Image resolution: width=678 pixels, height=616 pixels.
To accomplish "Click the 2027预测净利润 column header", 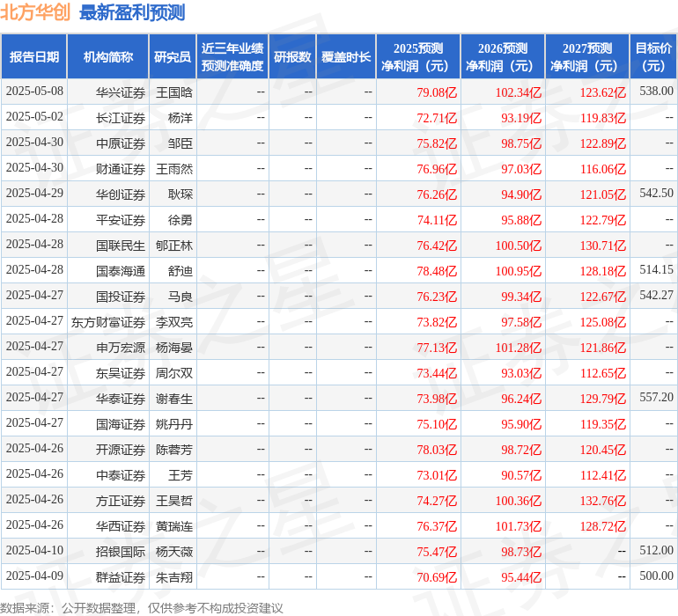I will 586,57.
